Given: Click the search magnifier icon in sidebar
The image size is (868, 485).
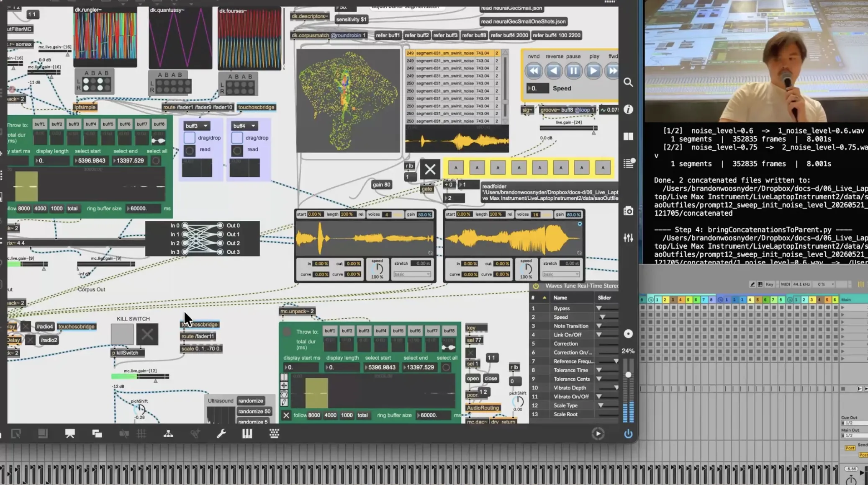Looking at the screenshot, I should tap(628, 83).
